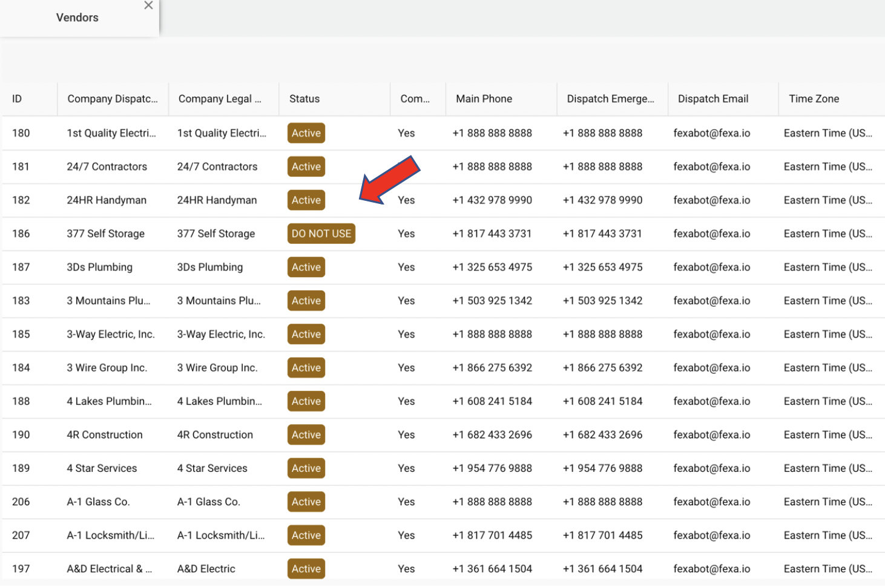Click the Active badge for 4R Construction
The image size is (885, 588).
(x=306, y=434)
